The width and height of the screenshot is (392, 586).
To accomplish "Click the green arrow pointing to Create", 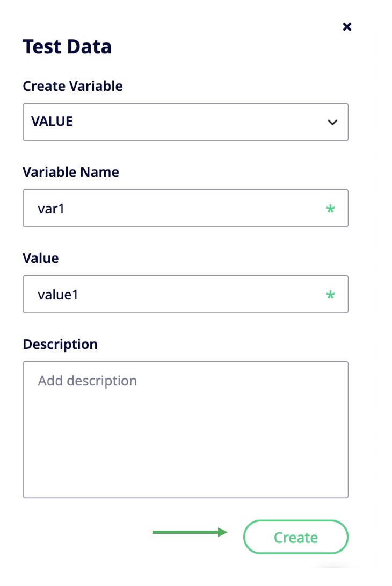I will click(x=190, y=532).
